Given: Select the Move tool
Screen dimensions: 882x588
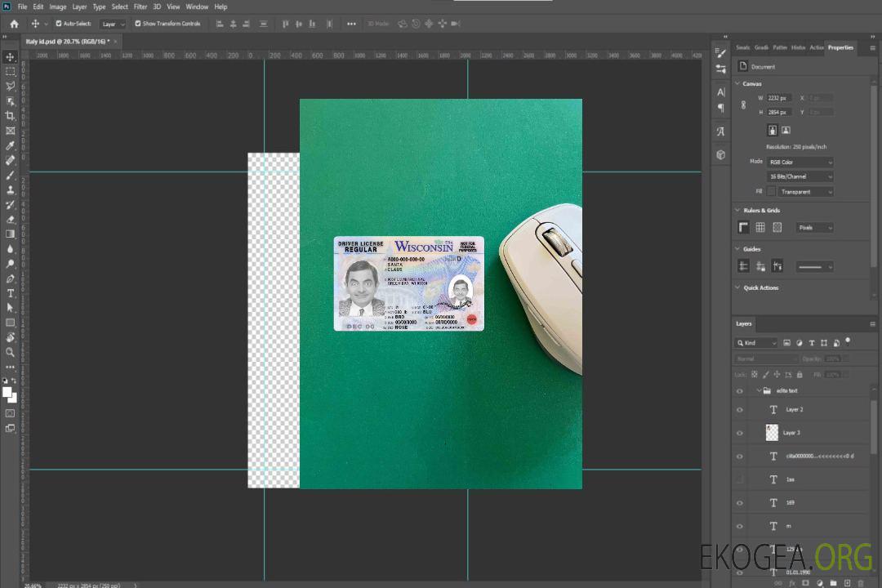Looking at the screenshot, I should tap(11, 57).
